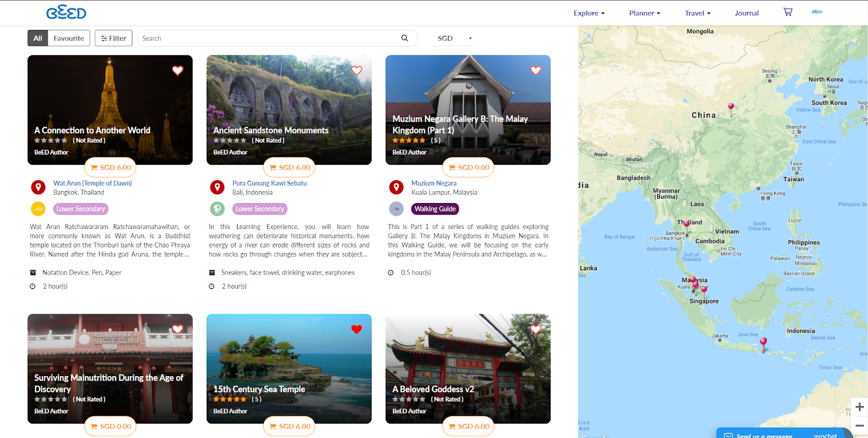
Task: Open the Filter options
Action: tap(113, 38)
